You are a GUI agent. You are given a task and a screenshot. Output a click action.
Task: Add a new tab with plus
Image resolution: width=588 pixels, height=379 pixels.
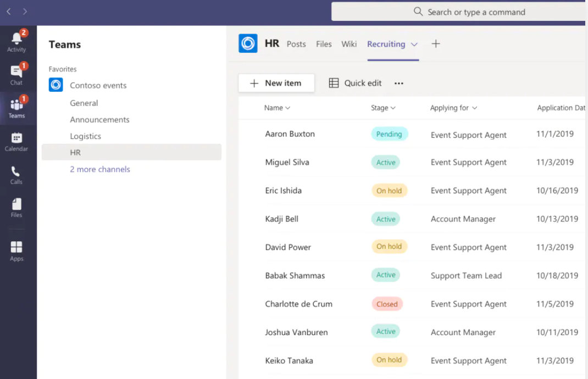tap(436, 44)
